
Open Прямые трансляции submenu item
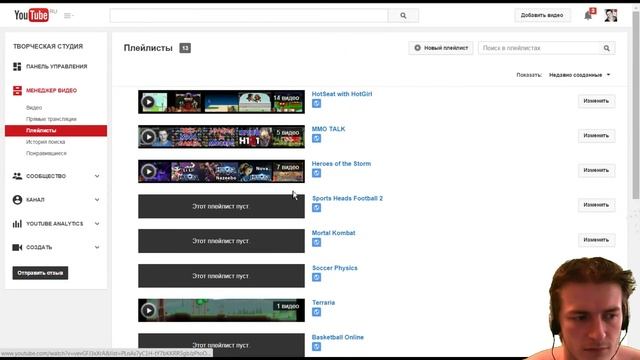coord(51,119)
